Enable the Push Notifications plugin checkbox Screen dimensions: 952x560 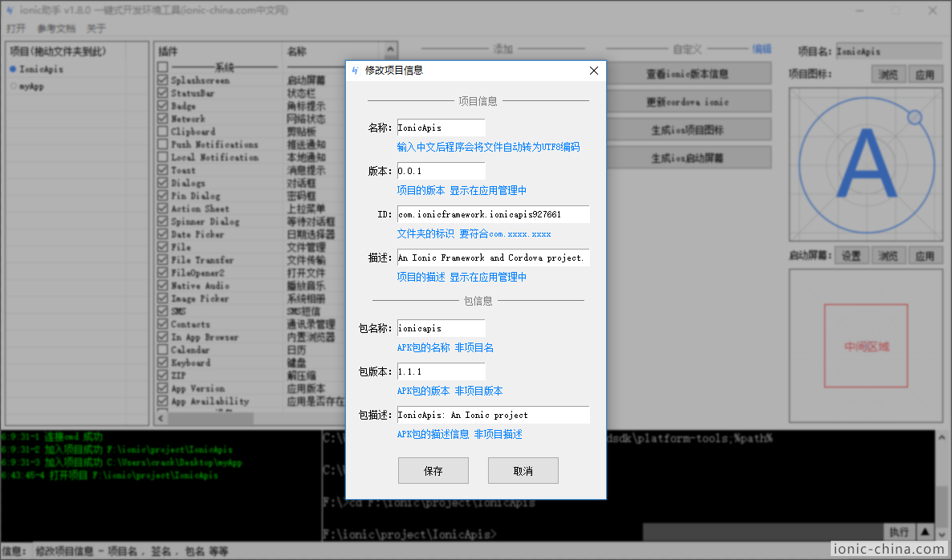point(163,144)
